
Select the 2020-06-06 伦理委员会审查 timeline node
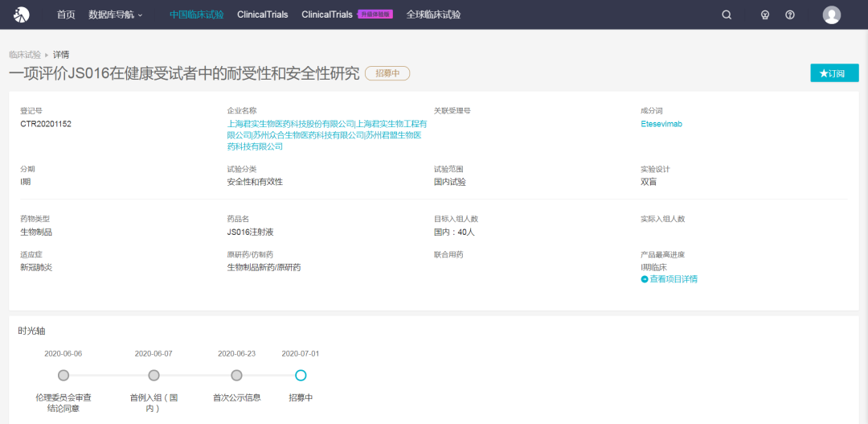tap(63, 376)
